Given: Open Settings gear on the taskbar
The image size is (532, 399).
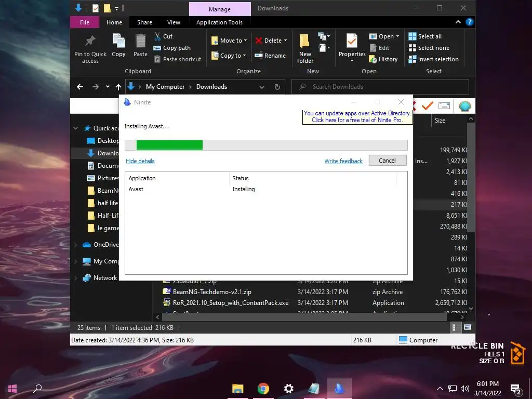Looking at the screenshot, I should [x=289, y=389].
